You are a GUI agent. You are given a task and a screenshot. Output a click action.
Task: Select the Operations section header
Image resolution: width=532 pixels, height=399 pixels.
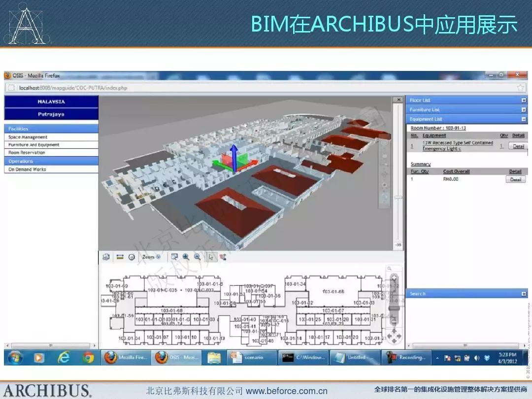[x=51, y=161]
